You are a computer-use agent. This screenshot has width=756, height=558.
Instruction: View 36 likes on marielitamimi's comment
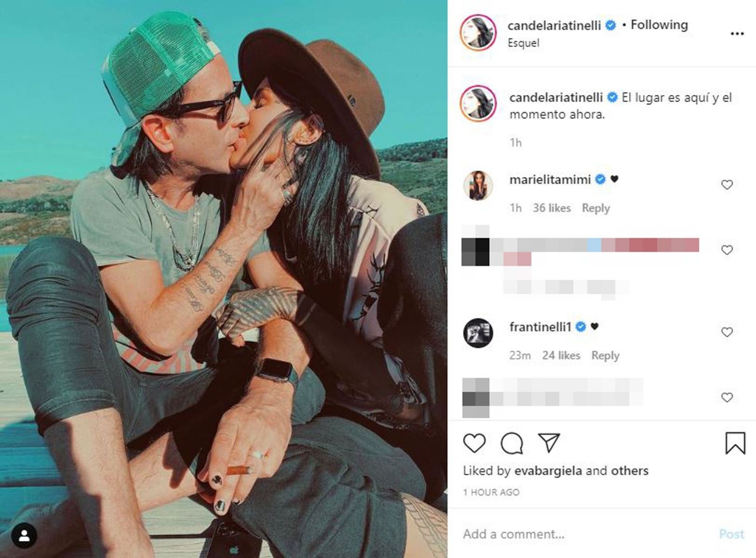coord(552,208)
